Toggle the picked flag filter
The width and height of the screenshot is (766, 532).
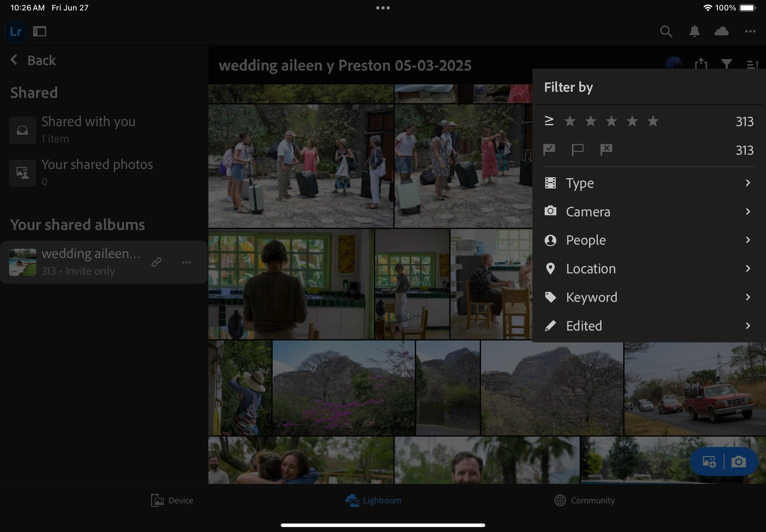549,149
